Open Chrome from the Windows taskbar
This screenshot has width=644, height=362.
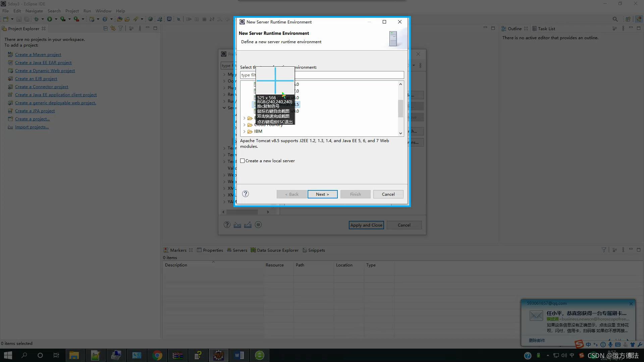coord(157,355)
